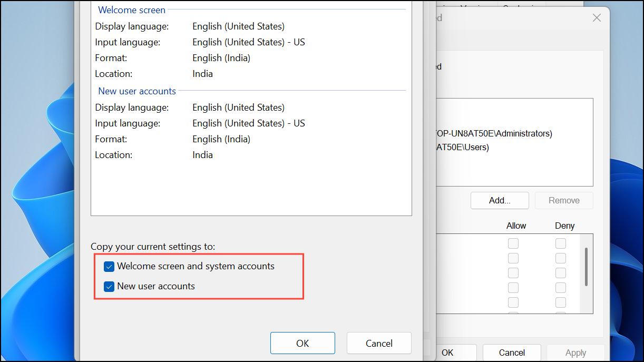Click the Apply button
Viewport: 644px width, 362px height.
point(575,353)
